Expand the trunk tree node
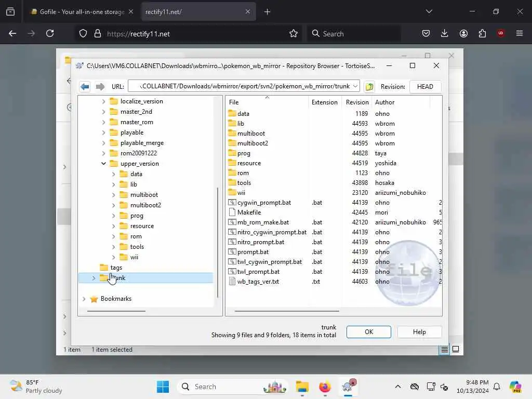 (x=94, y=278)
